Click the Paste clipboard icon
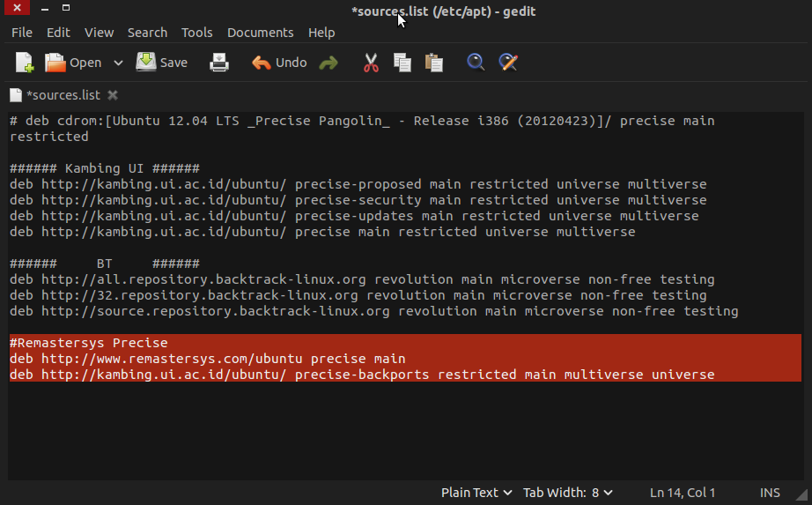The width and height of the screenshot is (812, 505). point(434,63)
